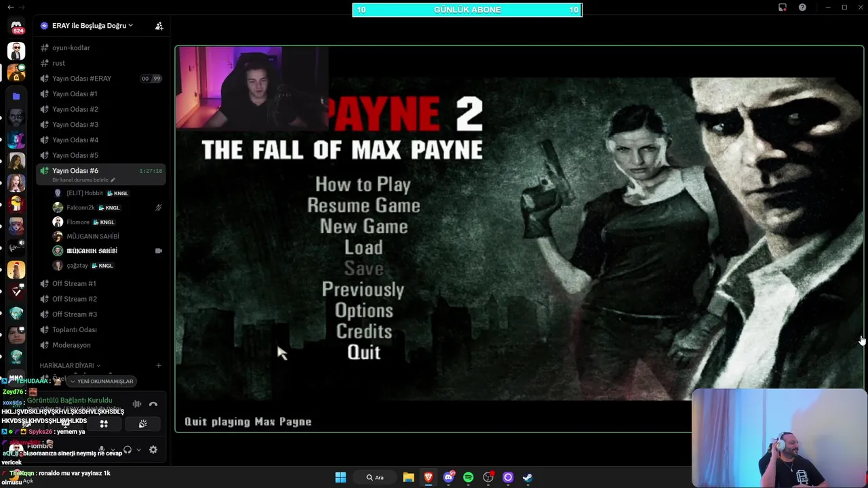Open Brave browser from taskbar
868x488 pixels.
428,477
